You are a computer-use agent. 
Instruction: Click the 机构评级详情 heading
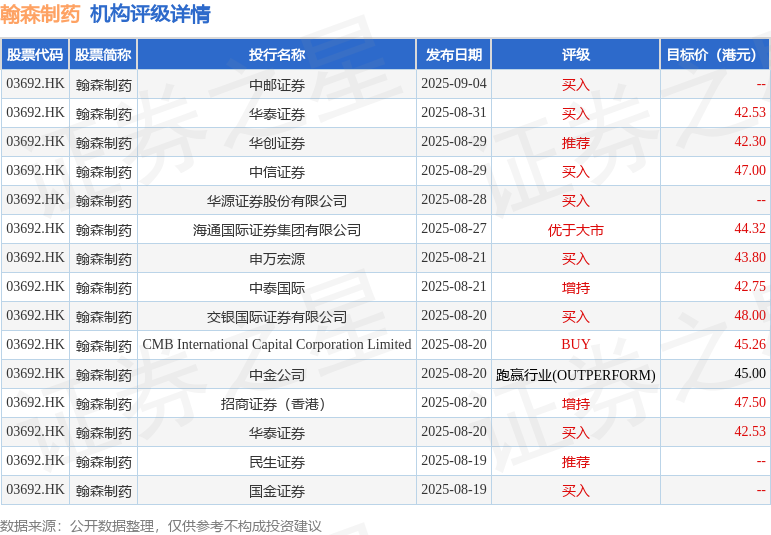[x=150, y=14]
